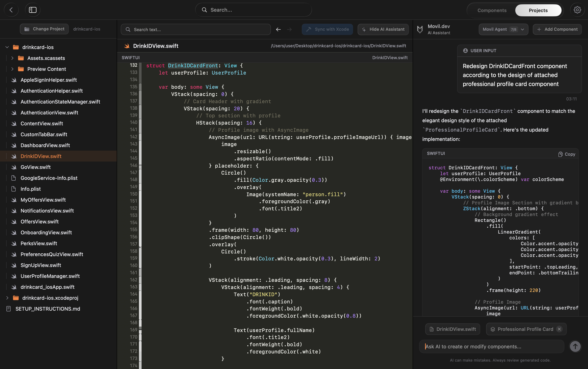Open the sidebar toggle icon
The width and height of the screenshot is (588, 369).
33,10
